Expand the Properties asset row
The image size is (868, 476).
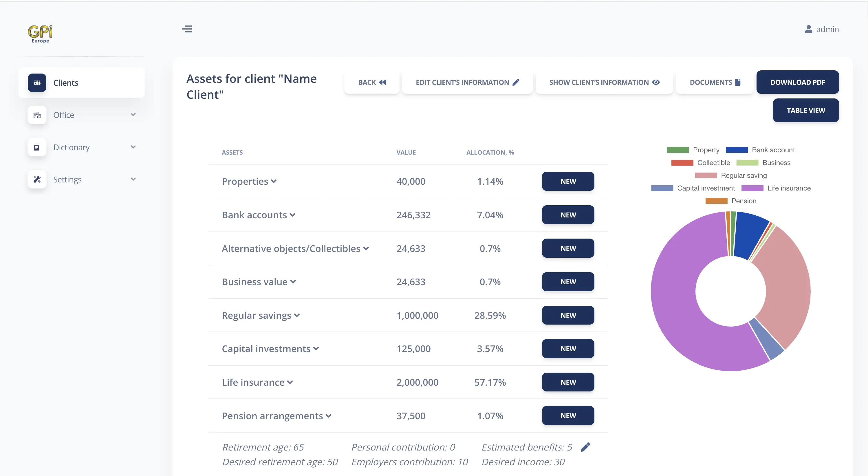(249, 181)
